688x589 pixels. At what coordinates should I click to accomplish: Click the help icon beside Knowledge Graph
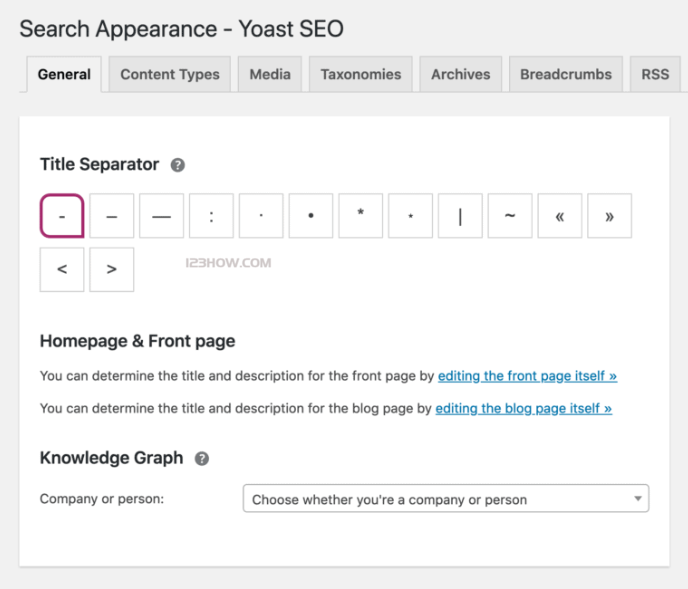(x=202, y=459)
